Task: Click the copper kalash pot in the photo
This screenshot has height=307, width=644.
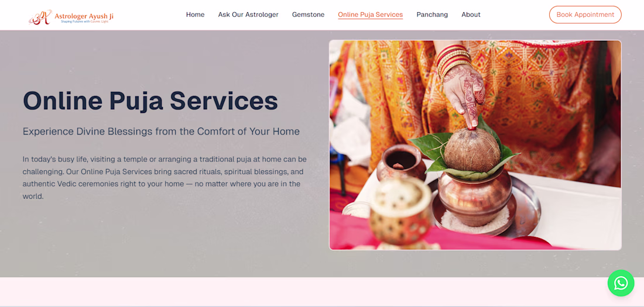Action: (475, 197)
